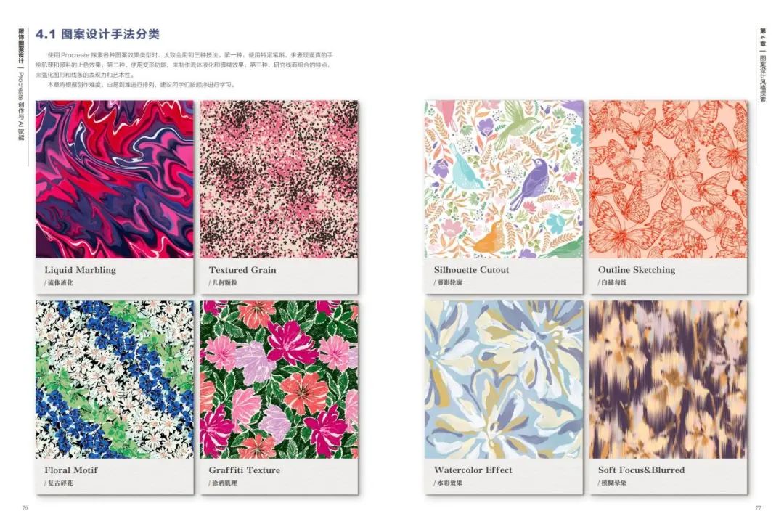Click the Textured Grain caption label
784x532 pixels.
coord(242,270)
